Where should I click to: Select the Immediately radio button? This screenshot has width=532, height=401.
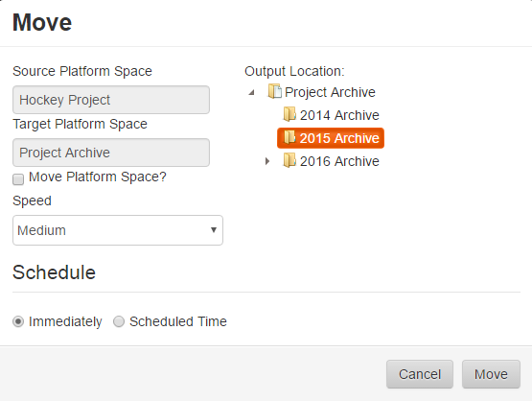(18, 321)
